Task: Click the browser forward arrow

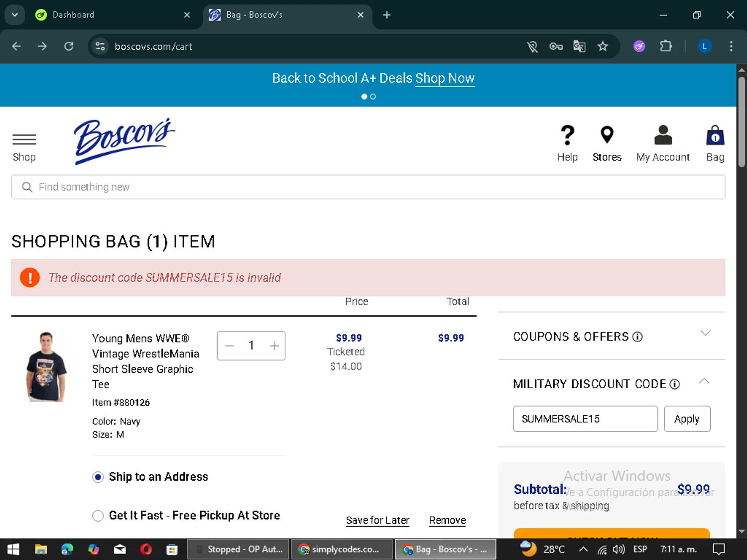Action: tap(42, 46)
